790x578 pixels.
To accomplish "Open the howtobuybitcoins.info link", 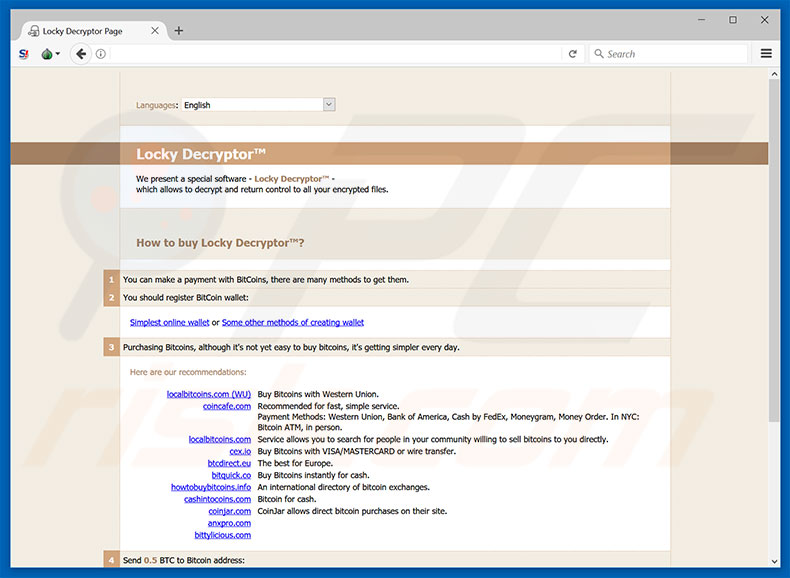I will 211,487.
